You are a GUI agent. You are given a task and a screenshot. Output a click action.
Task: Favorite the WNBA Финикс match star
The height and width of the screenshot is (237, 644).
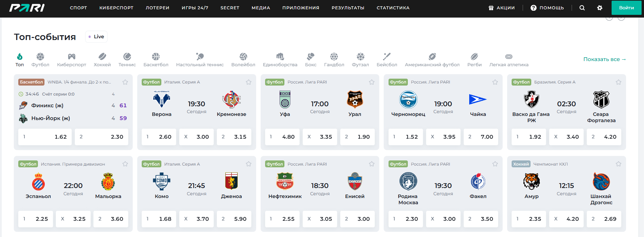tap(125, 82)
